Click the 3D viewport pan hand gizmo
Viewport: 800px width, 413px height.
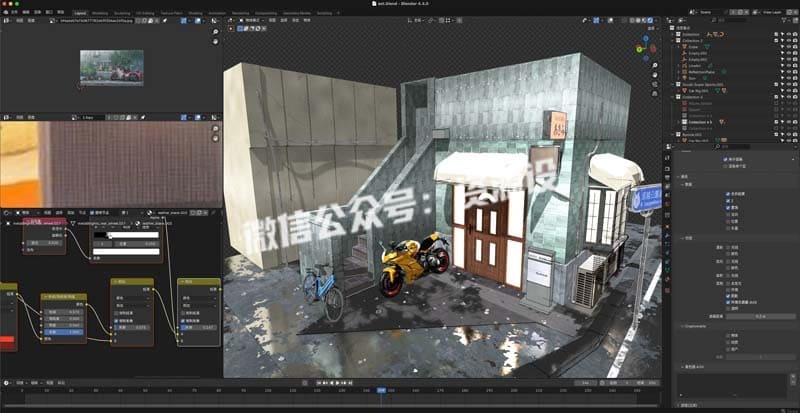coord(655,75)
